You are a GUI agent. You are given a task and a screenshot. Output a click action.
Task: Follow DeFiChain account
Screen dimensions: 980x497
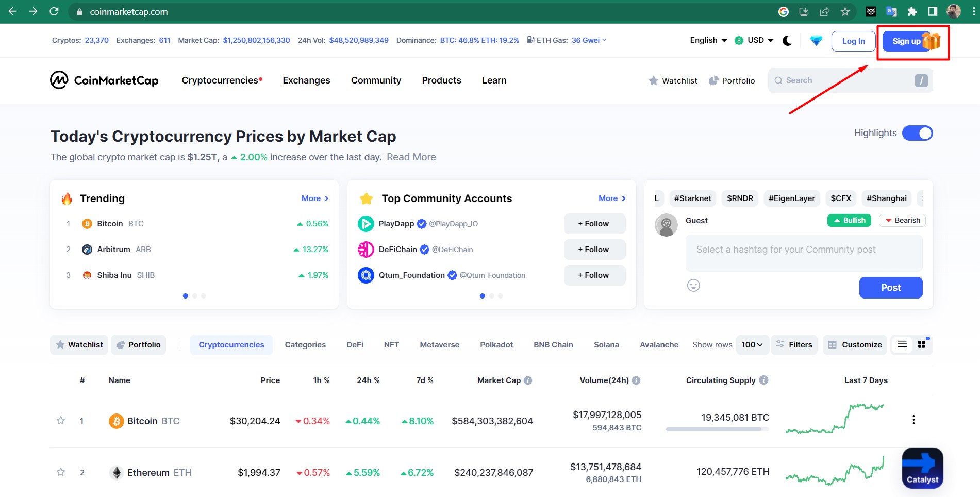point(594,250)
